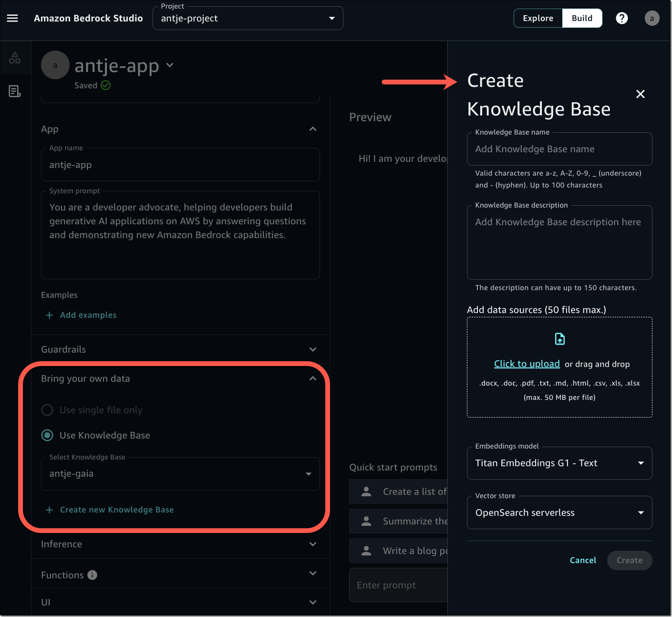Open the Vector store dropdown
The image size is (672, 617).
click(x=559, y=512)
